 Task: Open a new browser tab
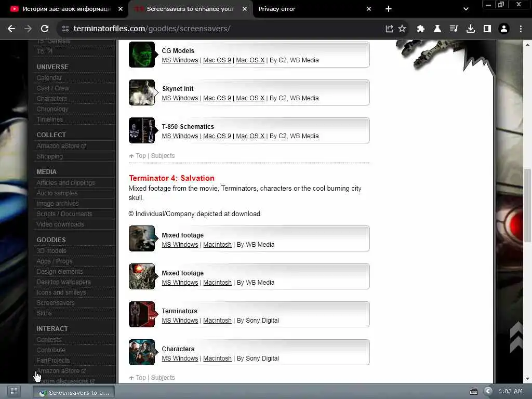tap(389, 9)
